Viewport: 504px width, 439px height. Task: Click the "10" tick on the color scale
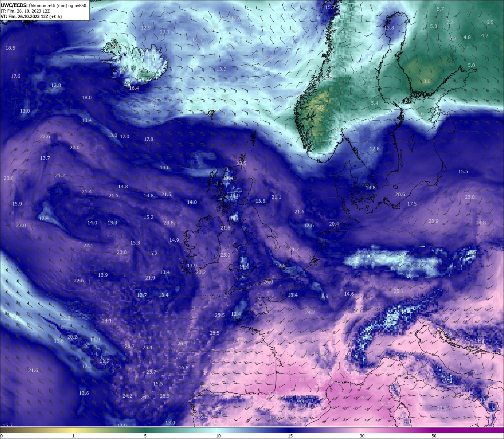coord(218,436)
